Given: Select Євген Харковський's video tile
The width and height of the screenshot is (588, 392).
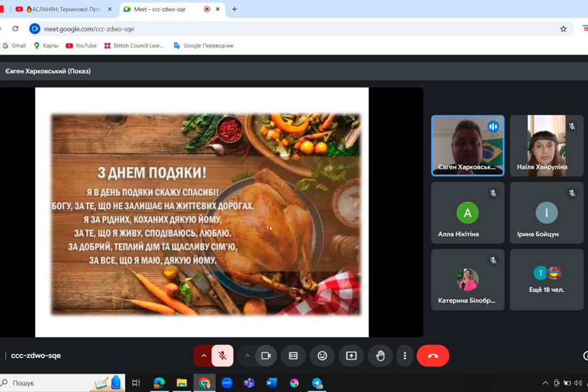Looking at the screenshot, I should coord(468,146).
